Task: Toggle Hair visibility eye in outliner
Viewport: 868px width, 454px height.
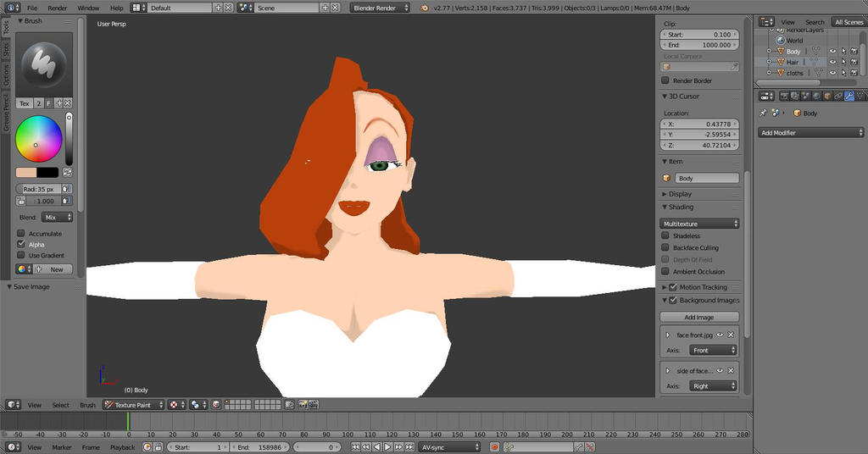Action: coord(832,62)
